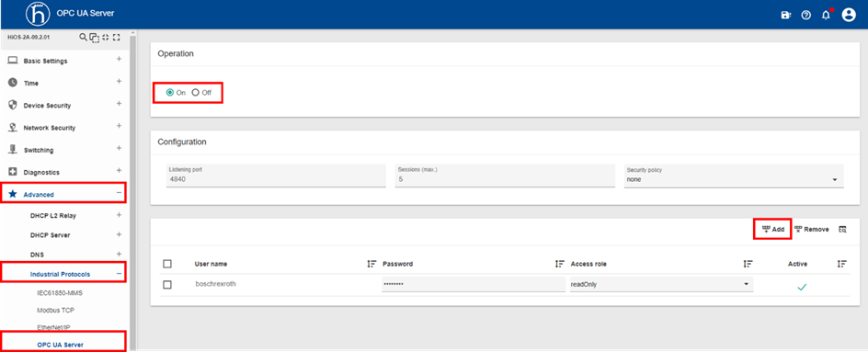Click the Configuration section heading
This screenshot has height=352, width=868.
click(x=182, y=142)
